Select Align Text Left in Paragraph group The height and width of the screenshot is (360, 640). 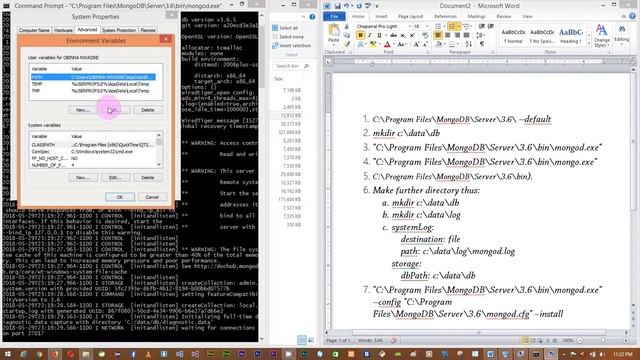point(438,36)
